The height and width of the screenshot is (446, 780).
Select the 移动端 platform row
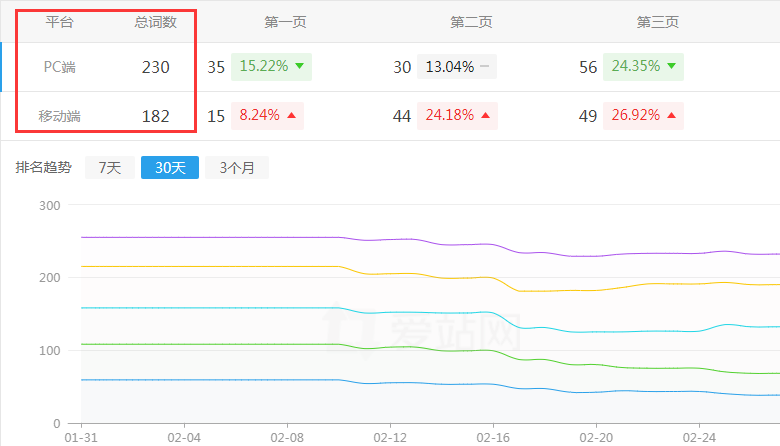point(60,116)
